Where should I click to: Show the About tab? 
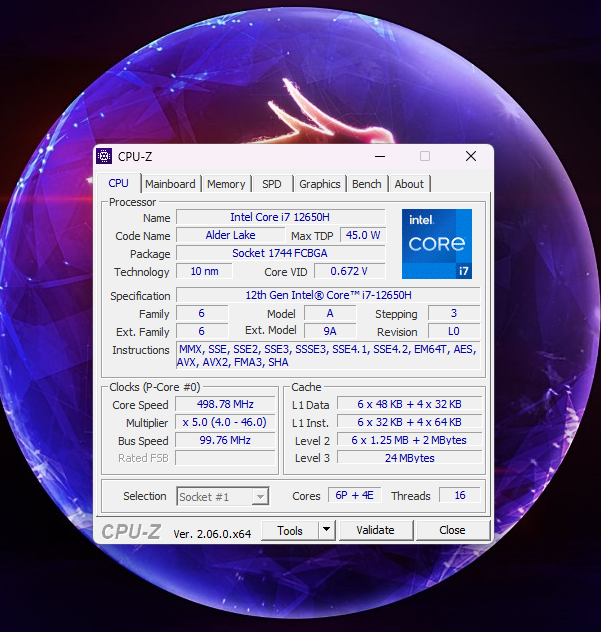pos(409,184)
